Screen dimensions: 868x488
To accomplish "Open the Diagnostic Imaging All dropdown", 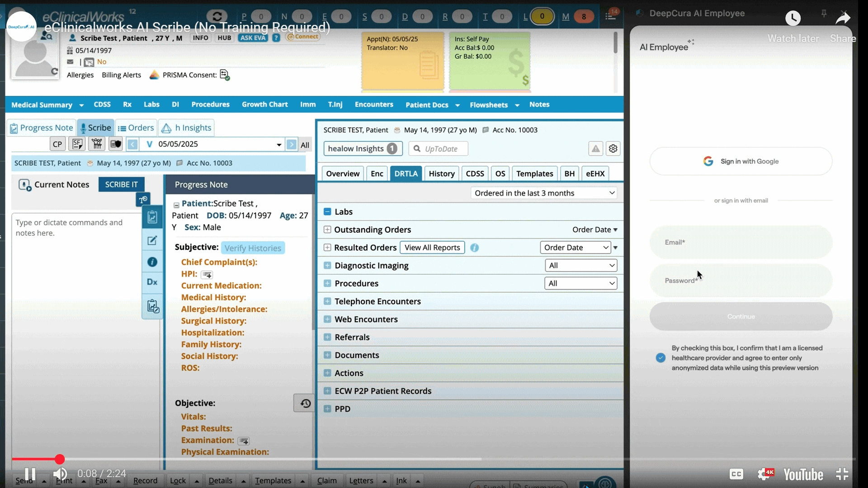I will pos(581,266).
